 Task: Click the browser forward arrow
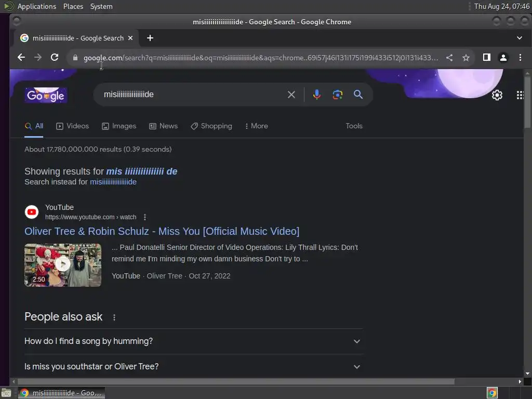37,57
